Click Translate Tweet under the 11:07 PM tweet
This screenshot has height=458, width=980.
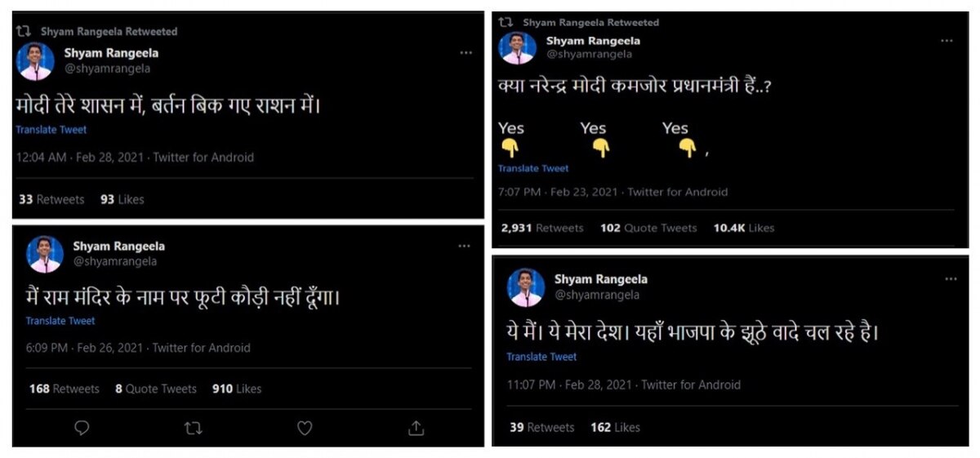[541, 357]
